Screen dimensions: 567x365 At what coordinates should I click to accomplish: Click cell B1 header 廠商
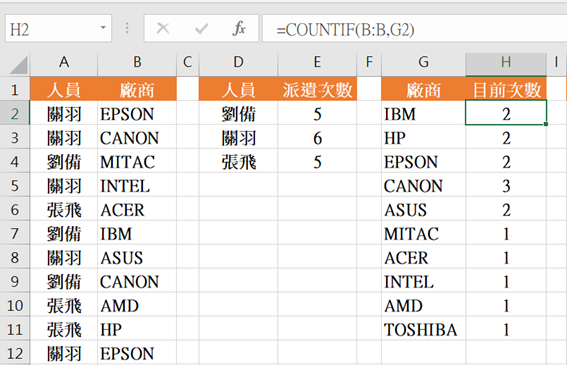pos(137,90)
